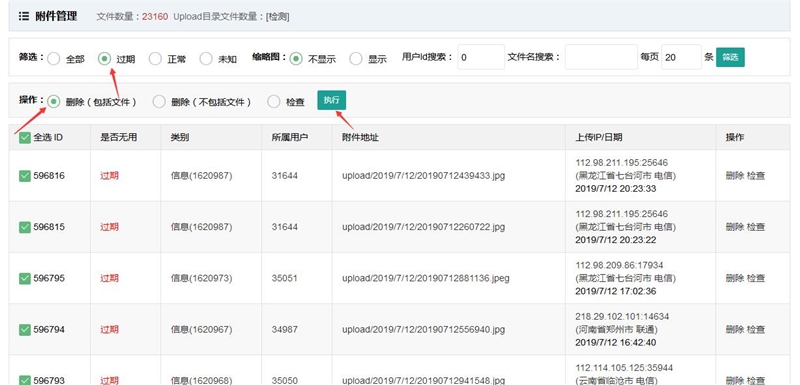
Task: Set thumbnails to 显示
Action: pos(356,59)
